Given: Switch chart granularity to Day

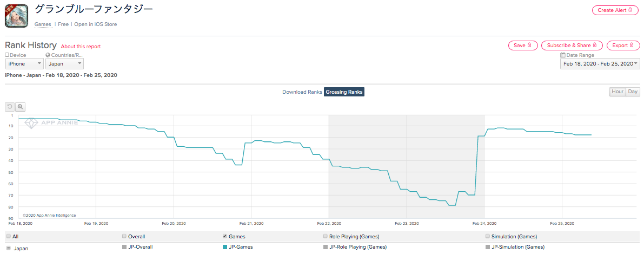Looking at the screenshot, I should pyautogui.click(x=633, y=92).
